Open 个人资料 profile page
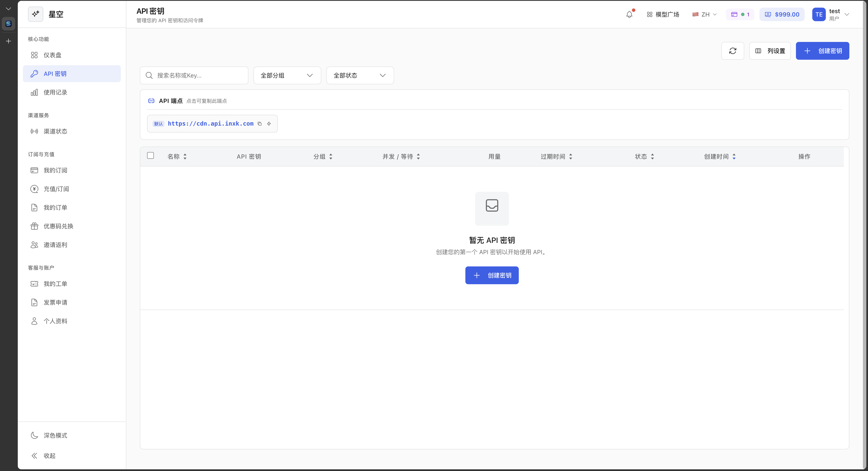Viewport: 868px width, 471px height. coord(72,321)
